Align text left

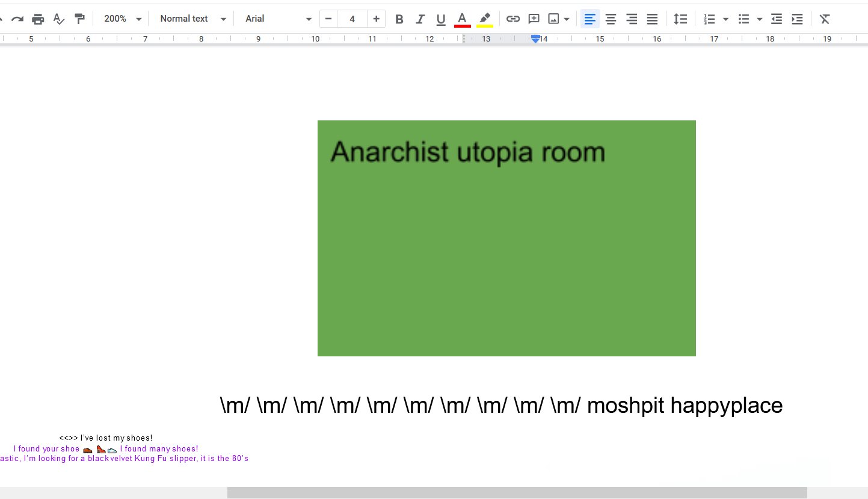point(590,19)
